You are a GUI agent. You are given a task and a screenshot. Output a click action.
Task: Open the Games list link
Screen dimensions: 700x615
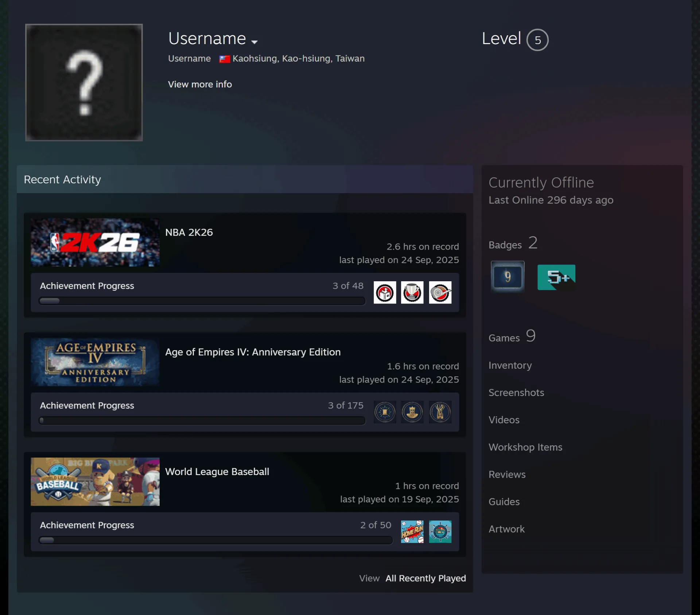pos(512,336)
